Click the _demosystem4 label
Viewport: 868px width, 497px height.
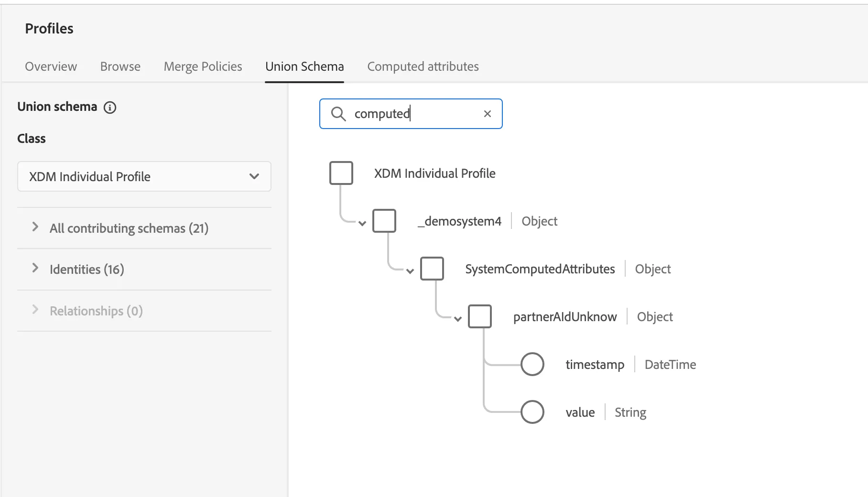(459, 221)
